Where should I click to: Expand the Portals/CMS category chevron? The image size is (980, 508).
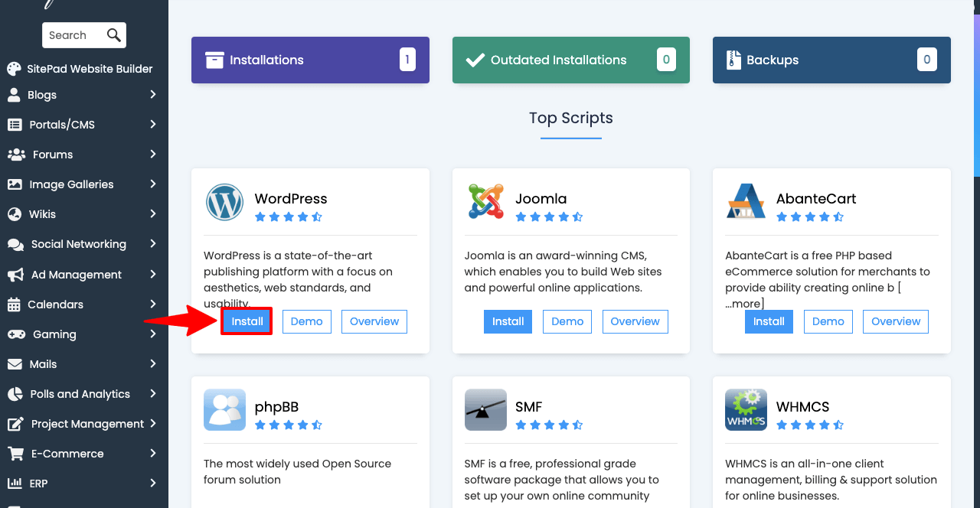pos(153,125)
